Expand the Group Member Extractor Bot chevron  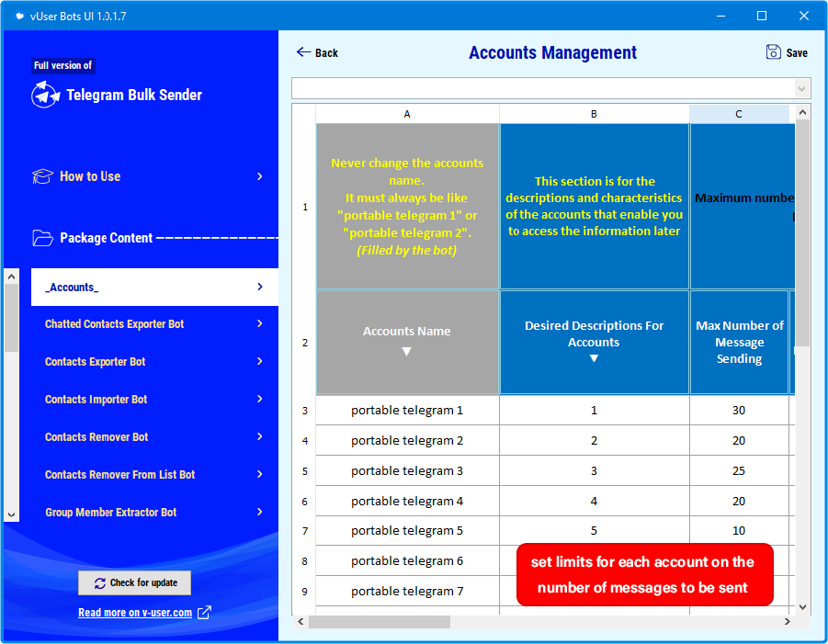click(260, 512)
